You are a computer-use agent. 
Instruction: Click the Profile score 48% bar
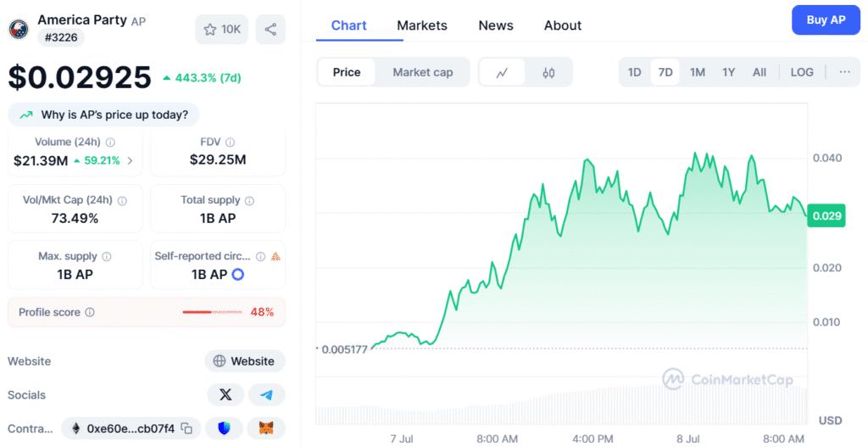click(213, 312)
